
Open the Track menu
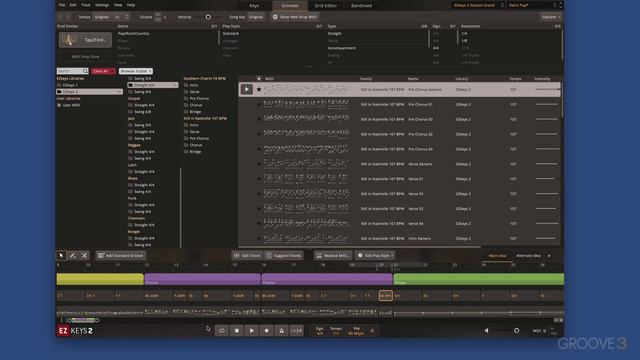point(86,5)
